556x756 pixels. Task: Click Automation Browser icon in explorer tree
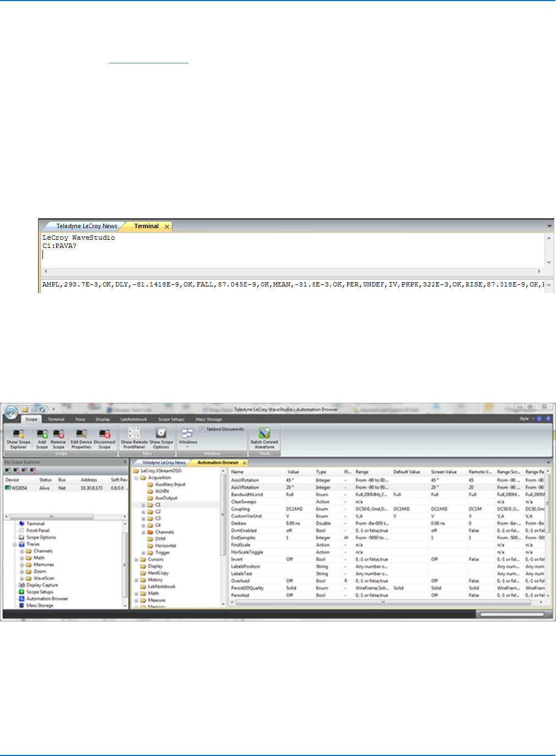click(21, 598)
